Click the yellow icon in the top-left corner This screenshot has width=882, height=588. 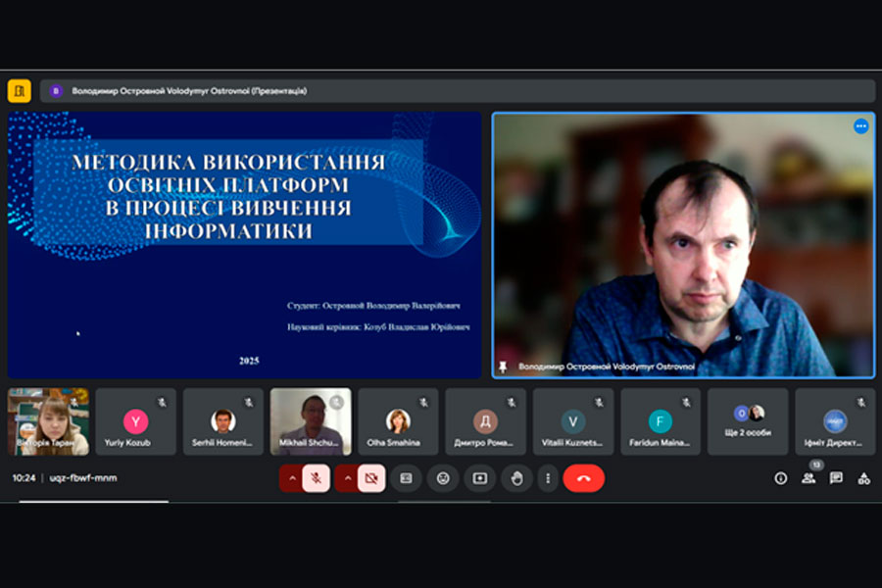point(20,91)
